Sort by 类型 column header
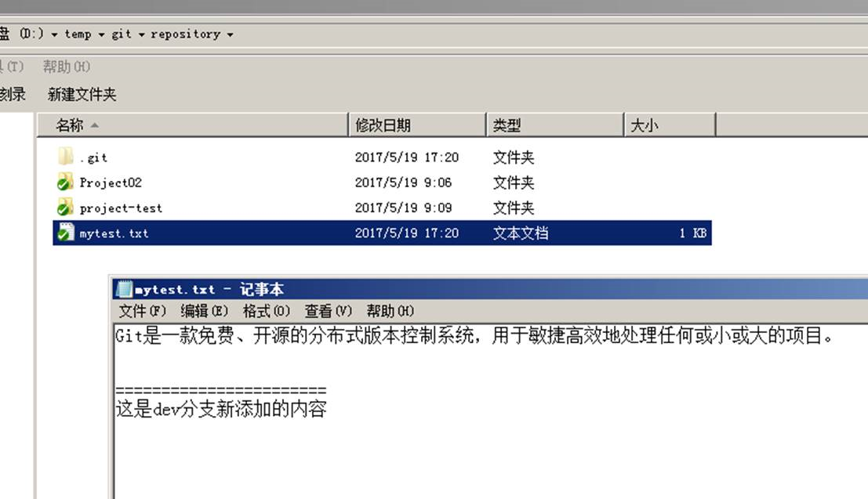868x499 pixels. pos(555,125)
